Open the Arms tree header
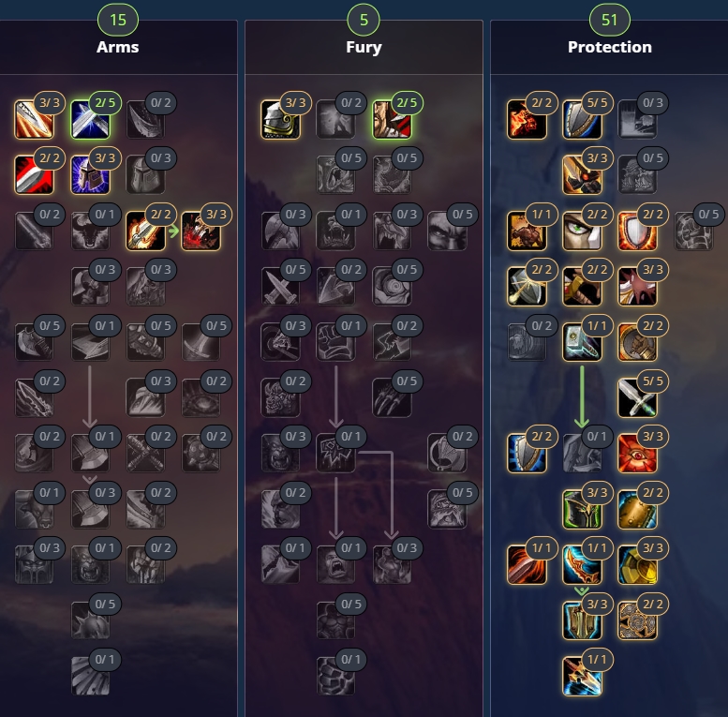The image size is (728, 717). tap(117, 47)
